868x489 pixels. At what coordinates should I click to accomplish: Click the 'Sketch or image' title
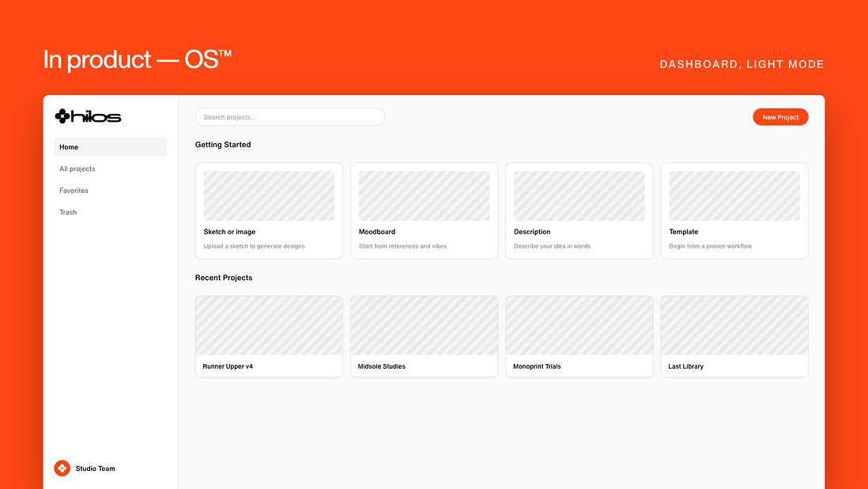click(x=229, y=232)
